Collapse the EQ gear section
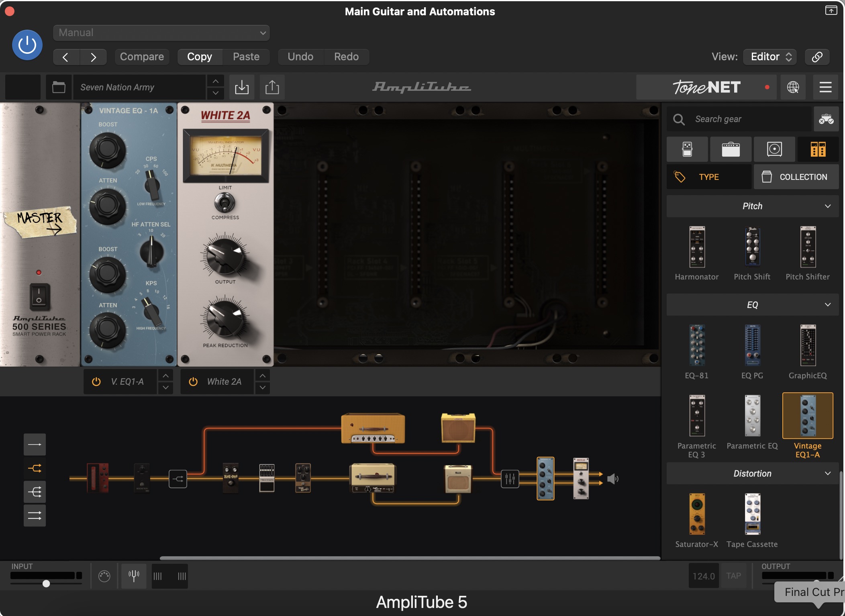Viewport: 845px width, 616px height. [x=753, y=305]
